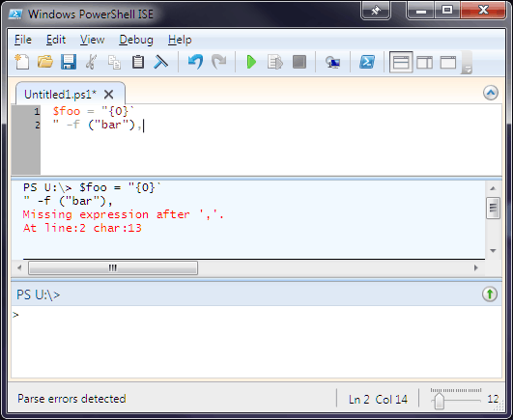Show script pane on right layout
The width and height of the screenshot is (513, 420).
coord(425,62)
